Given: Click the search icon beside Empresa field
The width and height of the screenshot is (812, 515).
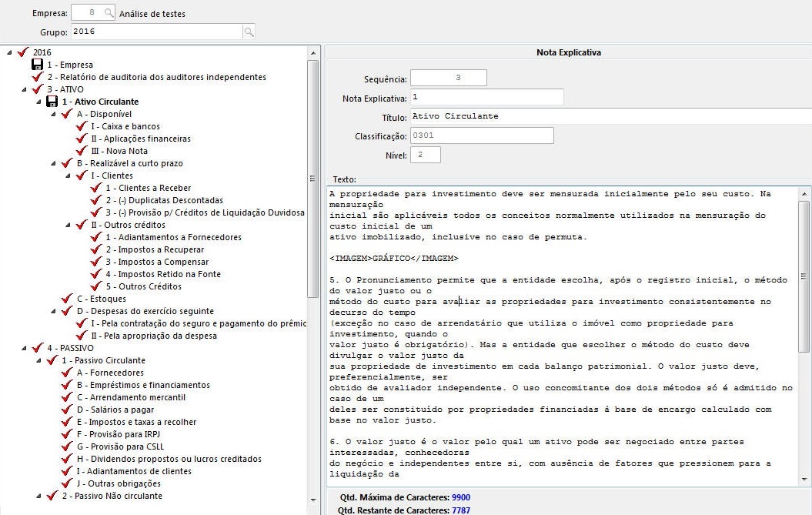Looking at the screenshot, I should (109, 12).
